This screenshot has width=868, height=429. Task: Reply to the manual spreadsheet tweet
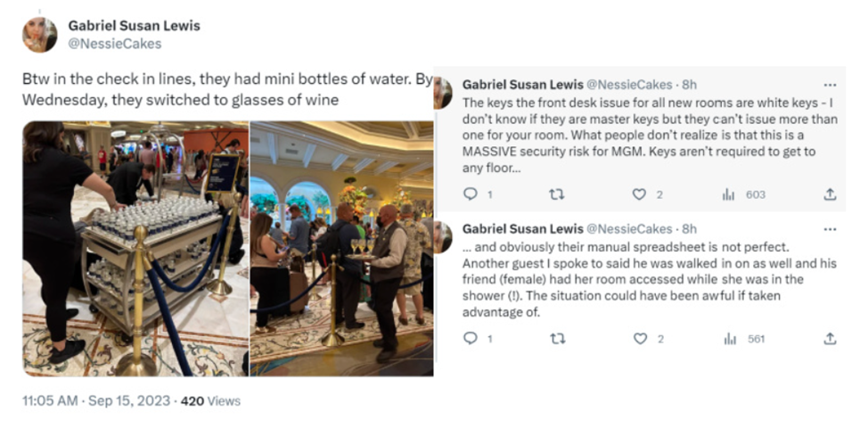471,338
